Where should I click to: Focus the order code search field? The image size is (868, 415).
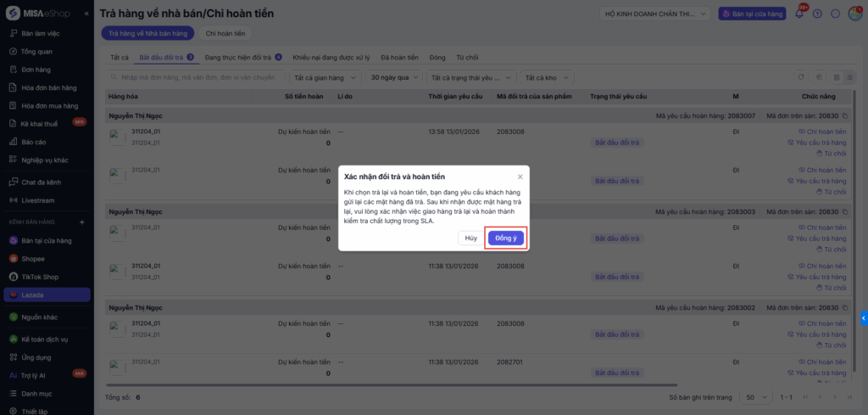coord(196,77)
